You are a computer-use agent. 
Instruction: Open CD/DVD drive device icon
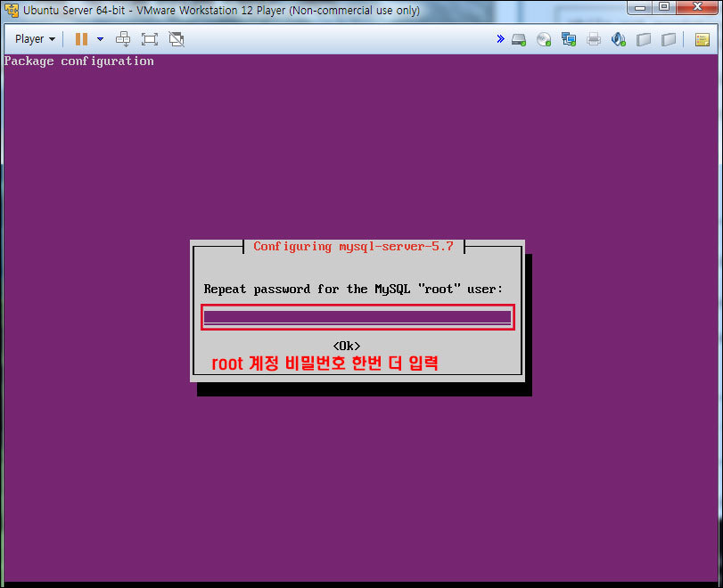click(544, 39)
